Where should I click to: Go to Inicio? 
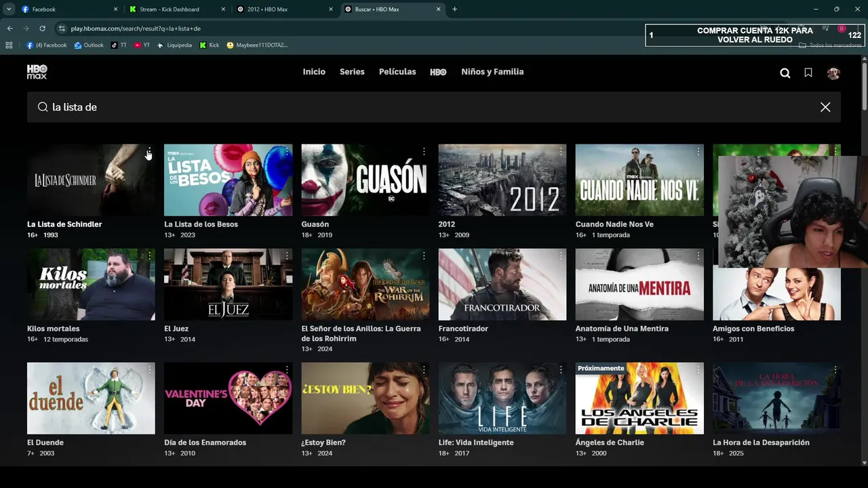point(314,72)
